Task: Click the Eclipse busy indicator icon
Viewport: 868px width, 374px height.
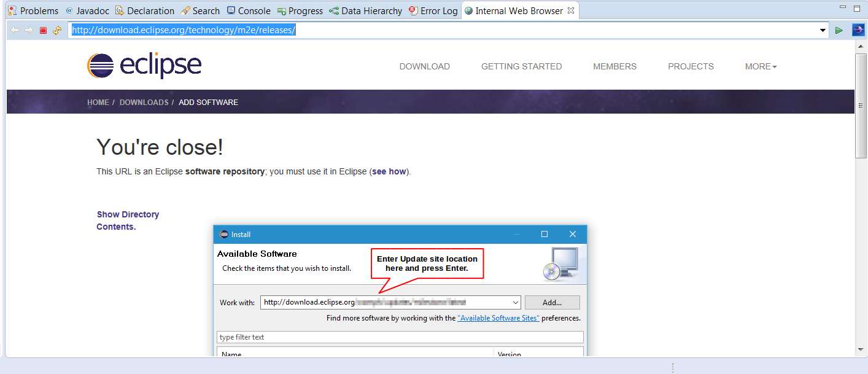Action: tap(858, 30)
